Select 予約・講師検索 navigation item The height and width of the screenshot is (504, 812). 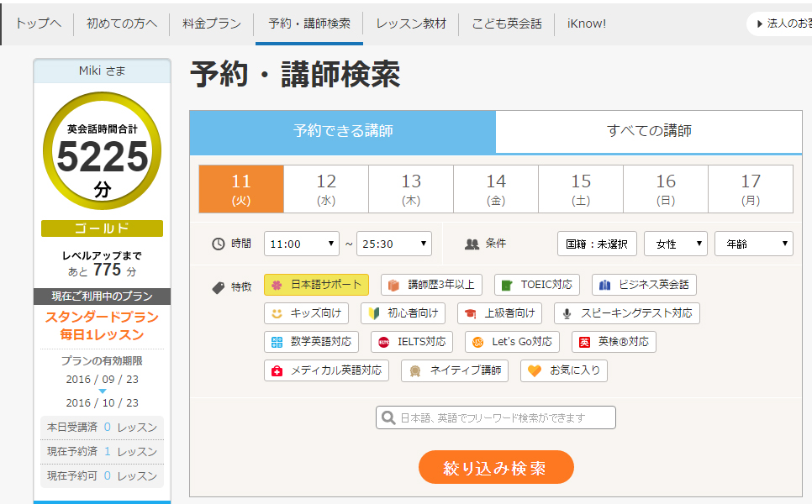coord(309,24)
